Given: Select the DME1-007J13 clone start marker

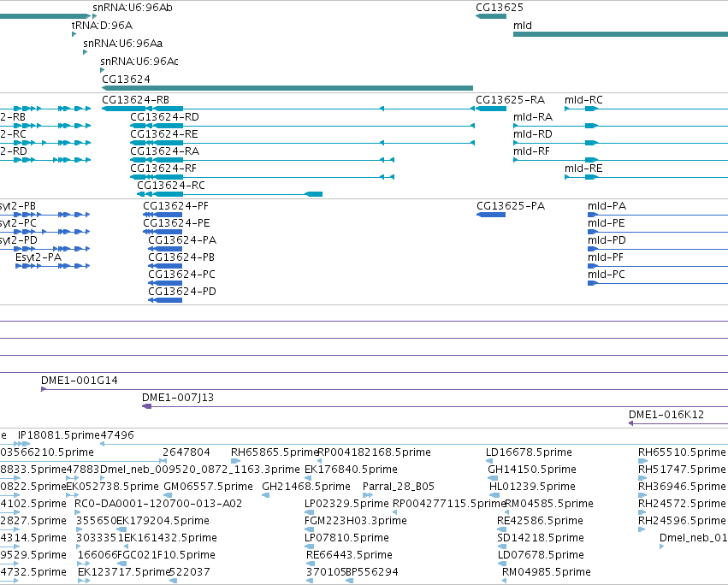Looking at the screenshot, I should (x=147, y=406).
